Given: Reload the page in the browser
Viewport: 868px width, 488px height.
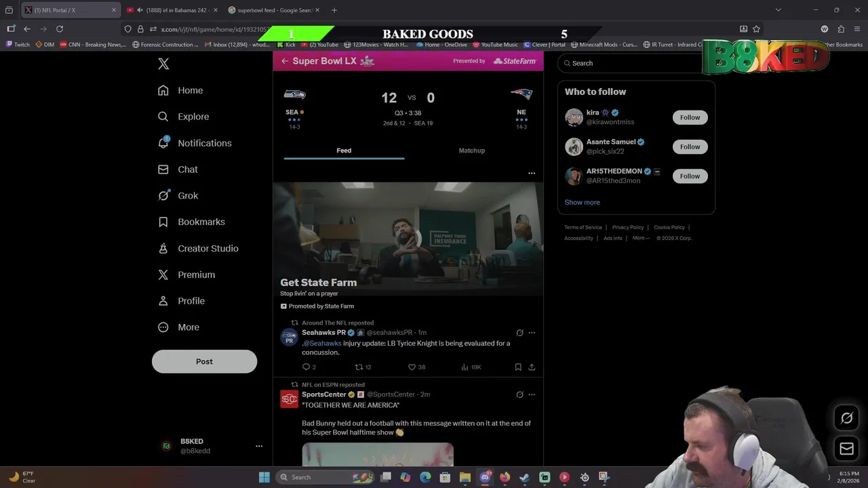Looking at the screenshot, I should coord(60,29).
